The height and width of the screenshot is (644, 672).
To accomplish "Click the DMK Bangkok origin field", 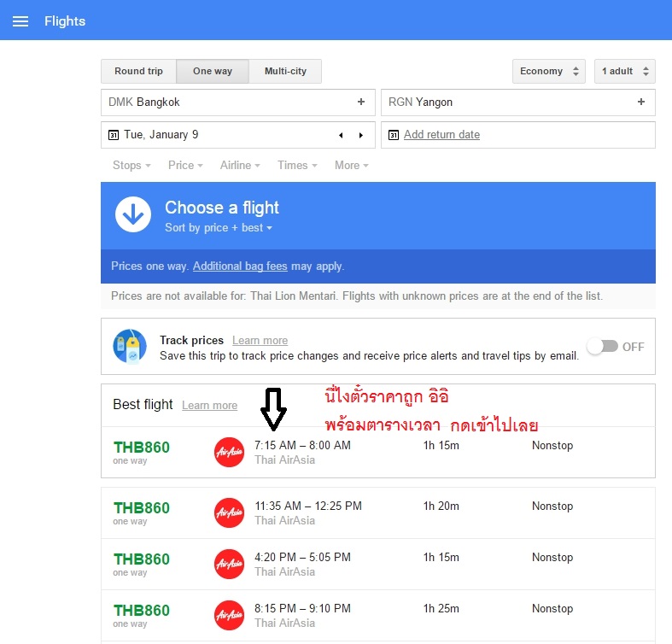I will pos(238,102).
